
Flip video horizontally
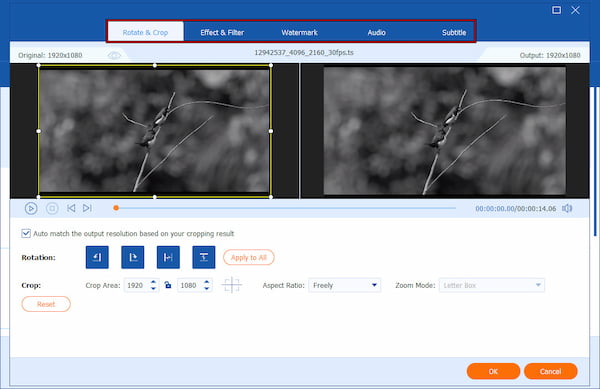(168, 257)
